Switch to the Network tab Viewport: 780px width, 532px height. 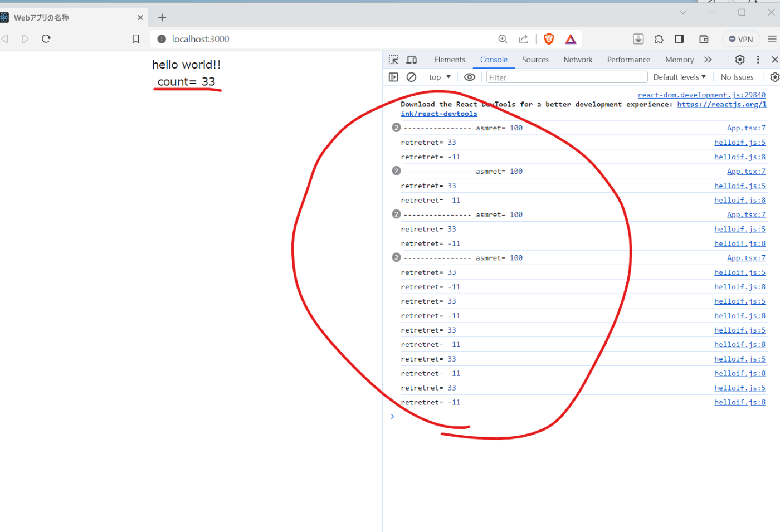[578, 60]
